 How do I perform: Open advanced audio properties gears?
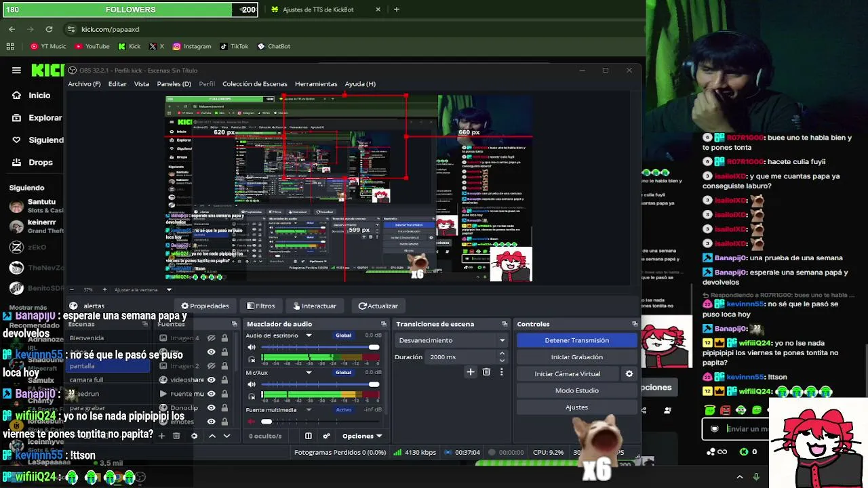(326, 436)
